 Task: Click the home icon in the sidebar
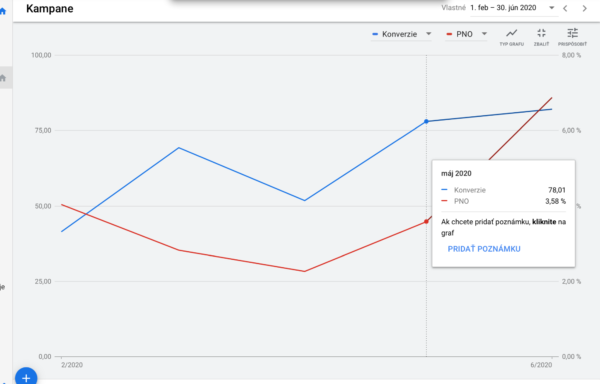coord(3,11)
